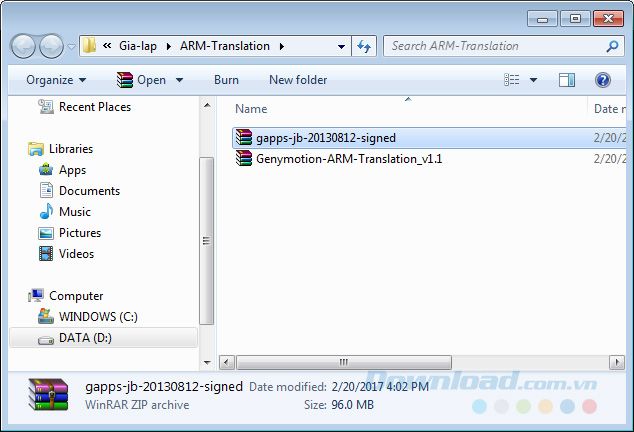634x432 pixels.
Task: Click the Pictures library icon
Action: pyautogui.click(x=46, y=233)
